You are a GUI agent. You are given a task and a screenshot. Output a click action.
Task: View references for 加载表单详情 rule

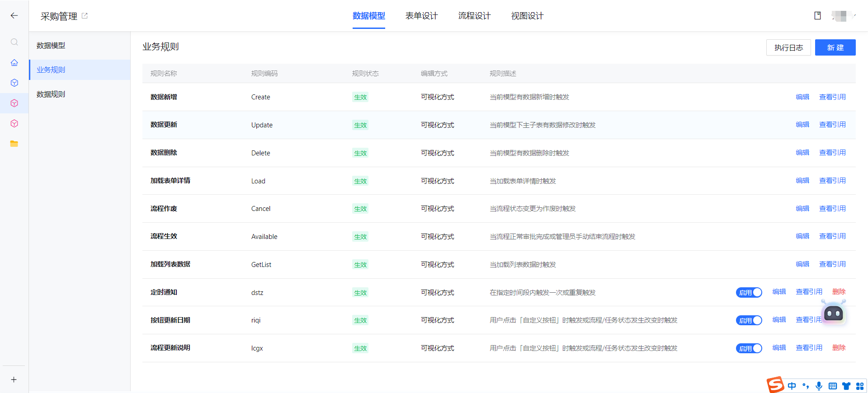point(832,180)
